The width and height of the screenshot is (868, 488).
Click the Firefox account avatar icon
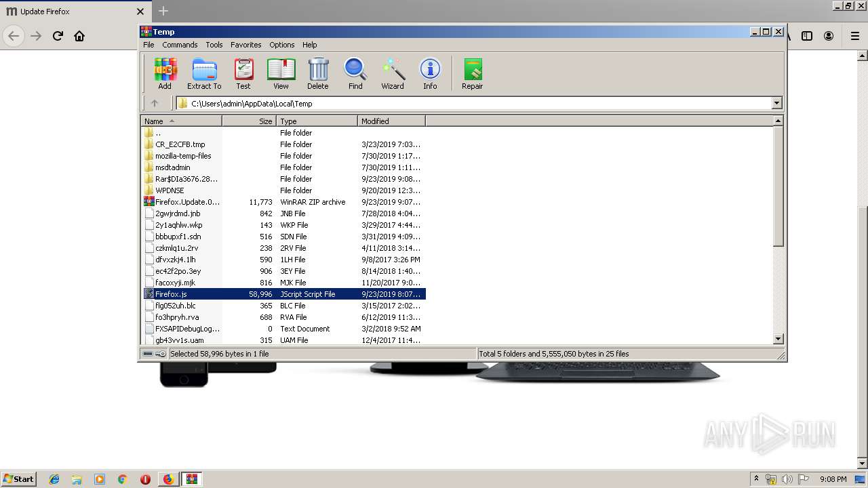coord(829,36)
